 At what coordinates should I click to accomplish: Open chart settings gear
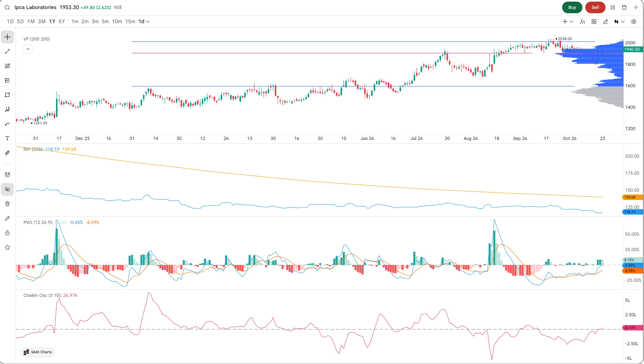pos(634,22)
